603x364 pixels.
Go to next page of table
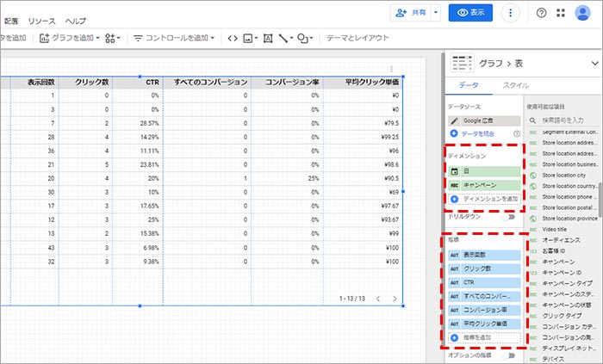tap(395, 299)
